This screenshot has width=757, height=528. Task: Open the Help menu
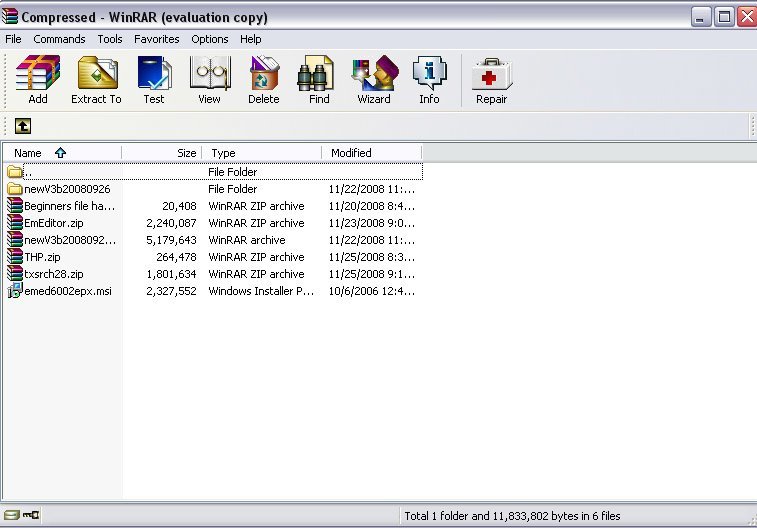[x=251, y=39]
